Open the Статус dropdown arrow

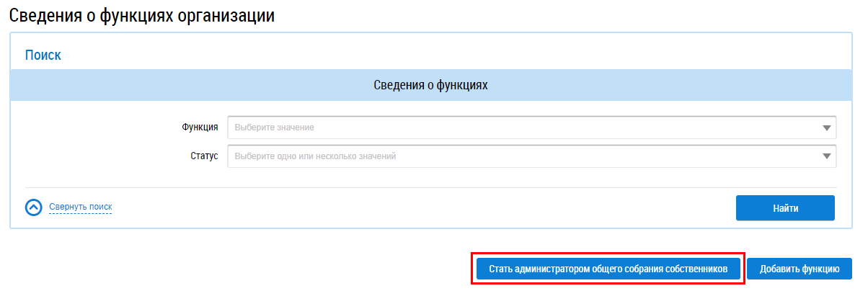click(826, 156)
